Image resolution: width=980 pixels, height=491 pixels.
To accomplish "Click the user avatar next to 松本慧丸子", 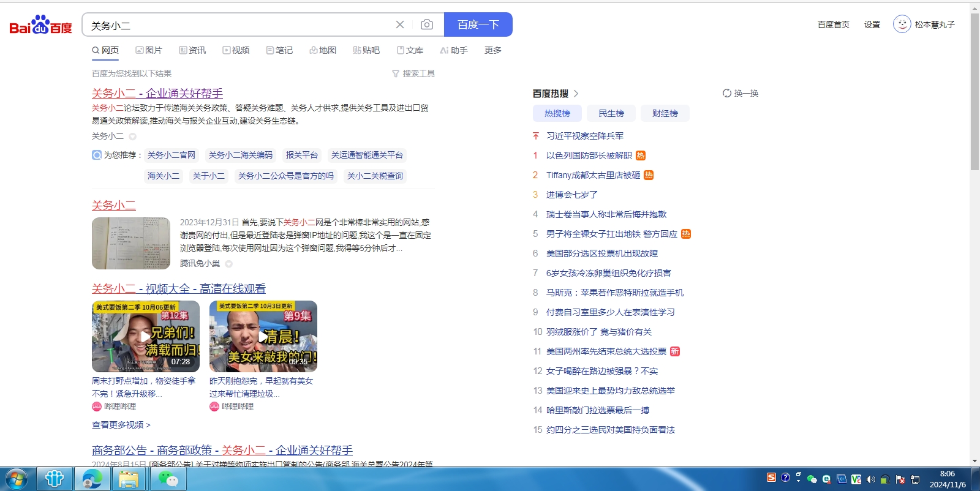I will pyautogui.click(x=902, y=24).
